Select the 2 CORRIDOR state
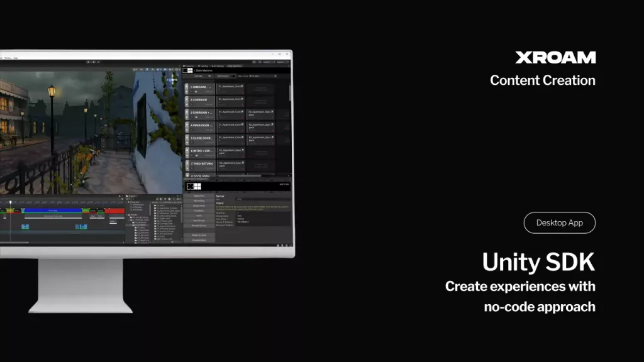The width and height of the screenshot is (644, 362). [x=199, y=99]
